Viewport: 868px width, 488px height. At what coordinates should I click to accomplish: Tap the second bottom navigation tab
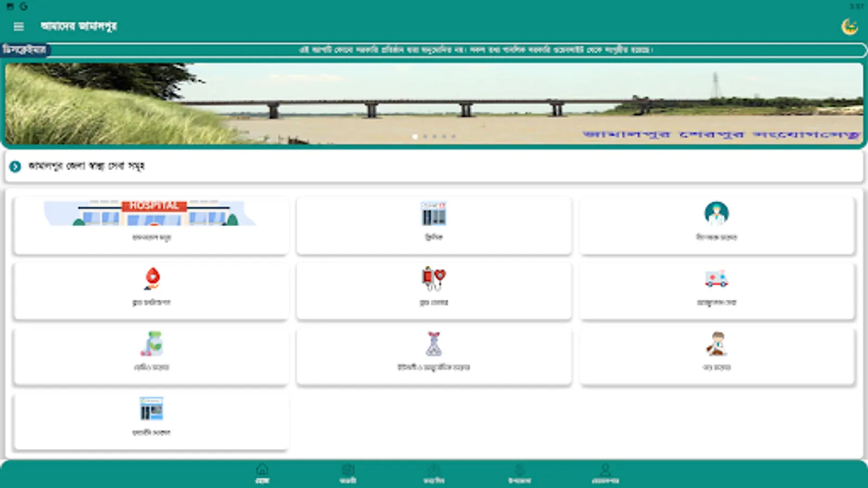pyautogui.click(x=347, y=473)
